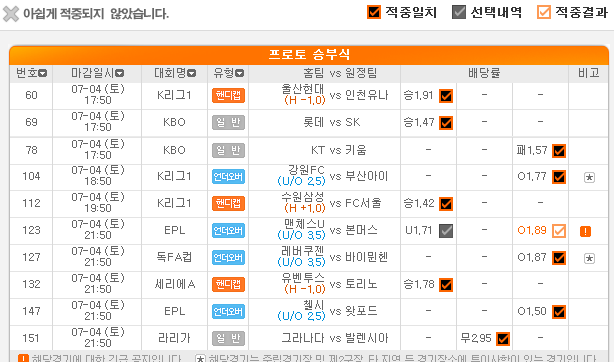Click match number 151
This screenshot has height=362, width=614.
(x=31, y=338)
